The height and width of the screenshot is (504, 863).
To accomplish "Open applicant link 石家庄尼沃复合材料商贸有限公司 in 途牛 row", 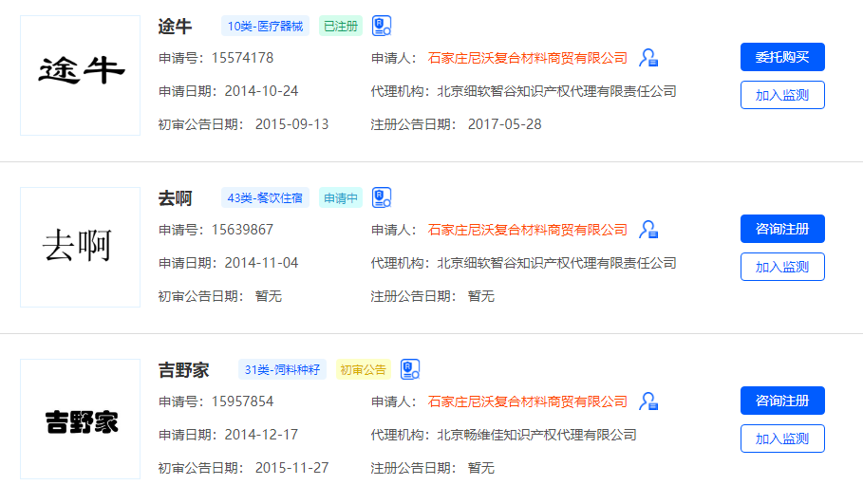I will pos(527,58).
